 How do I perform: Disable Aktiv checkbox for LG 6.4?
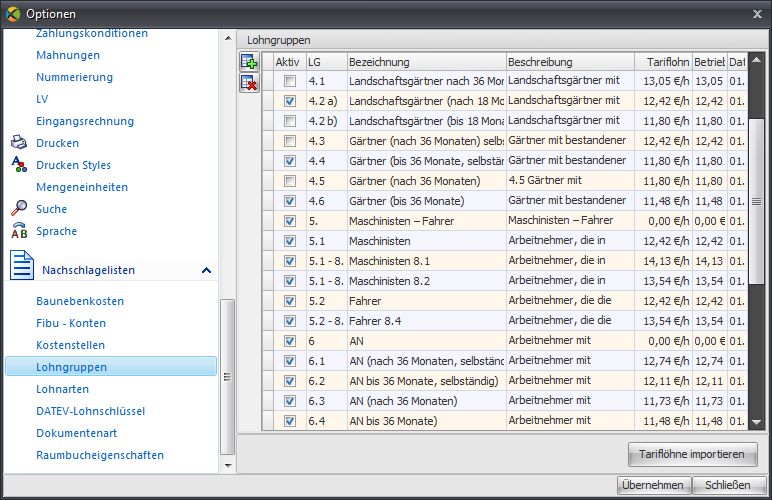(x=290, y=421)
